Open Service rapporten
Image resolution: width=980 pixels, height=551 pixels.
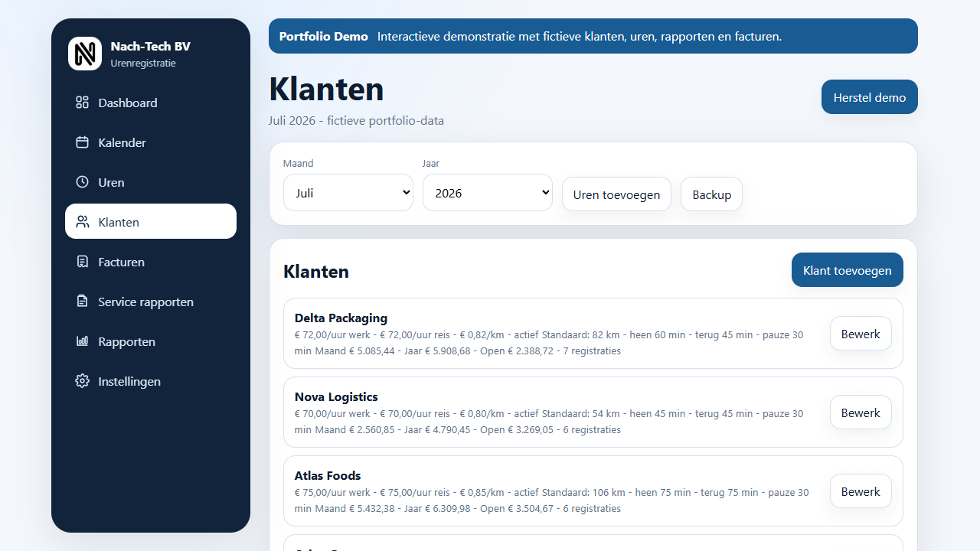151,302
